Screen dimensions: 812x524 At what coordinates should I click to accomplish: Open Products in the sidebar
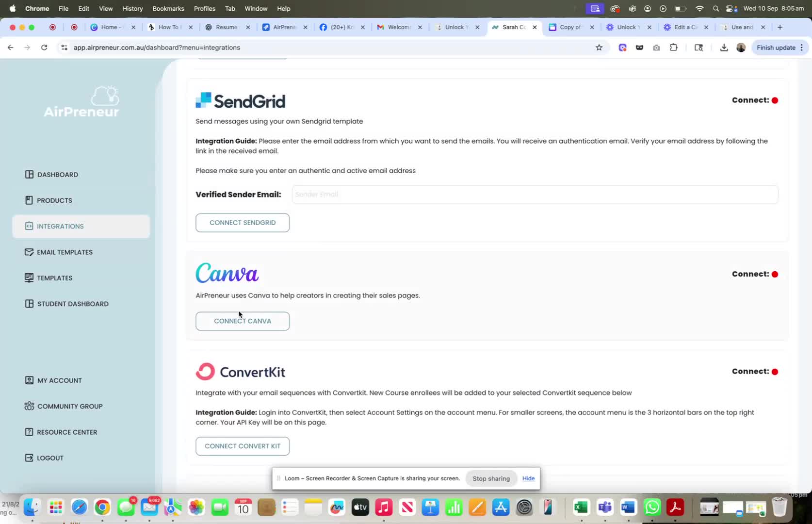(49, 200)
